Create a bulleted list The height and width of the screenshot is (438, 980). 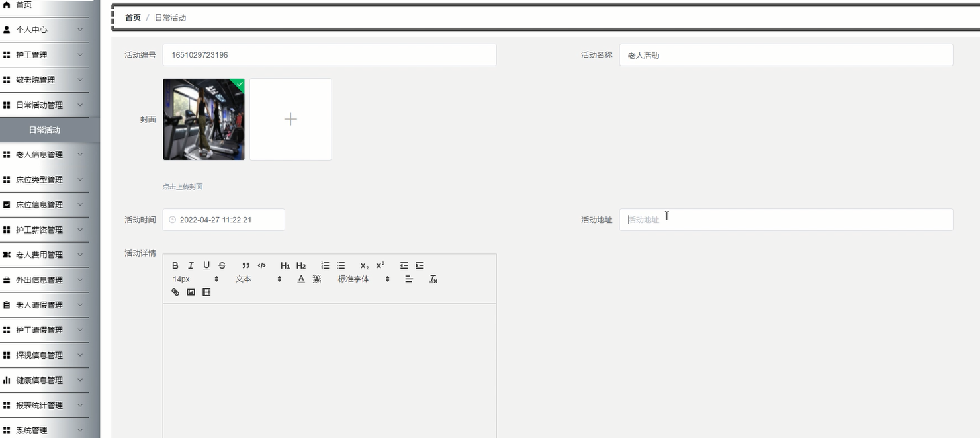pos(341,265)
